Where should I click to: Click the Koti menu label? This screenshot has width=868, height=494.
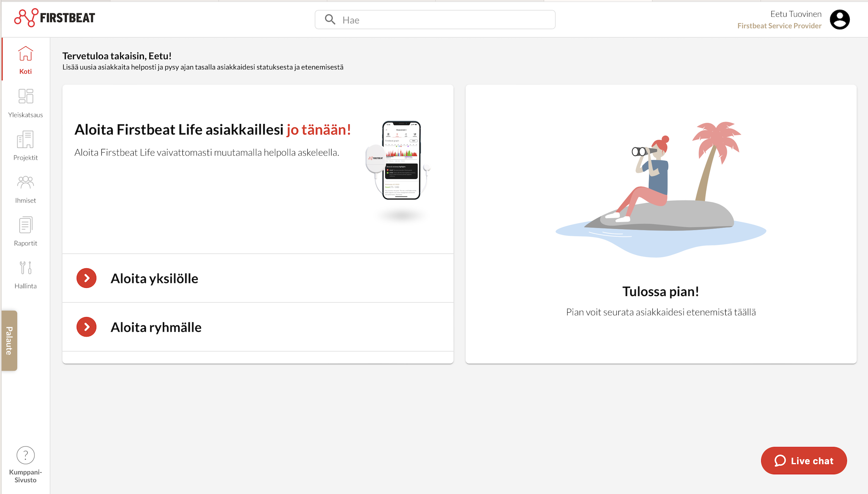26,71
